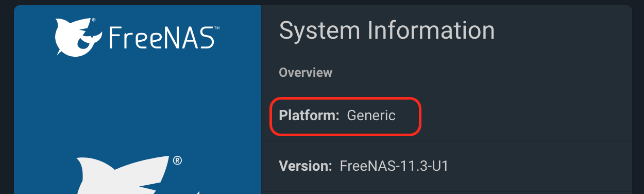
Task: Click the FreeNAS wordmark text
Action: pos(160,38)
